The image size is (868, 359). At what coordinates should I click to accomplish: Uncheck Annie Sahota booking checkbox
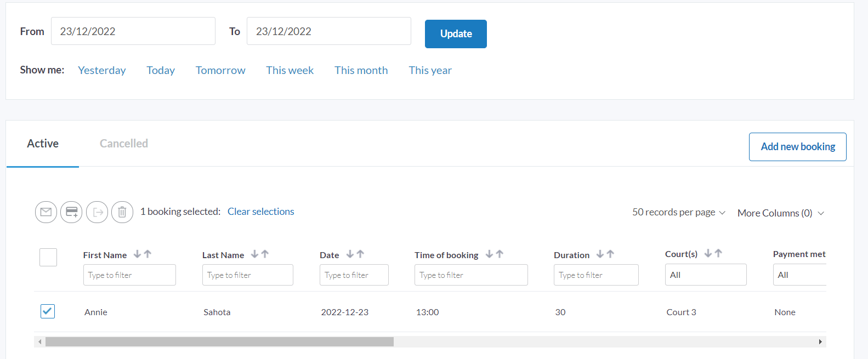48,311
